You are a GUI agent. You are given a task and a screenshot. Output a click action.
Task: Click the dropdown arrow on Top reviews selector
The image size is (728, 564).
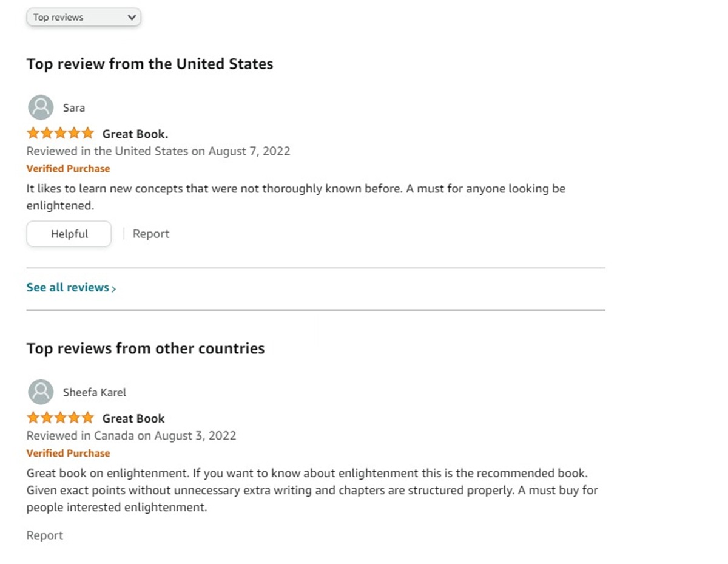[x=132, y=18]
